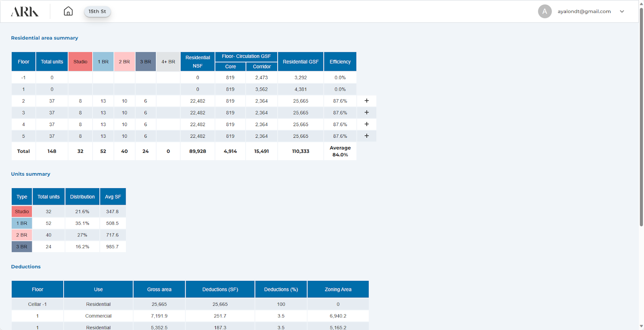Expand floor 4 row details

point(366,124)
